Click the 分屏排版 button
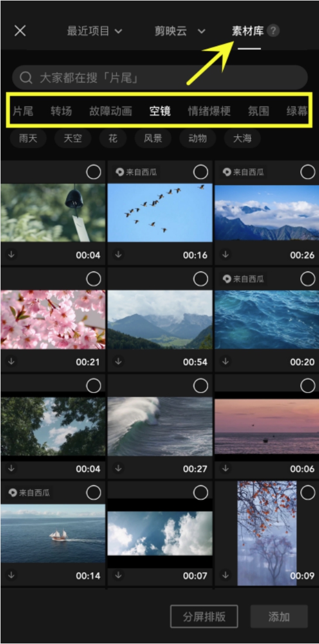The image size is (319, 644). point(204,617)
